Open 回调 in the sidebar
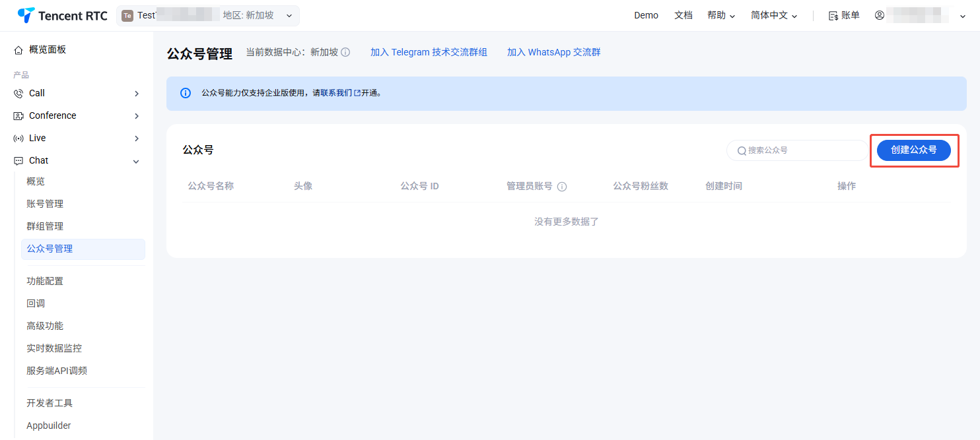The width and height of the screenshot is (980, 440). click(36, 303)
